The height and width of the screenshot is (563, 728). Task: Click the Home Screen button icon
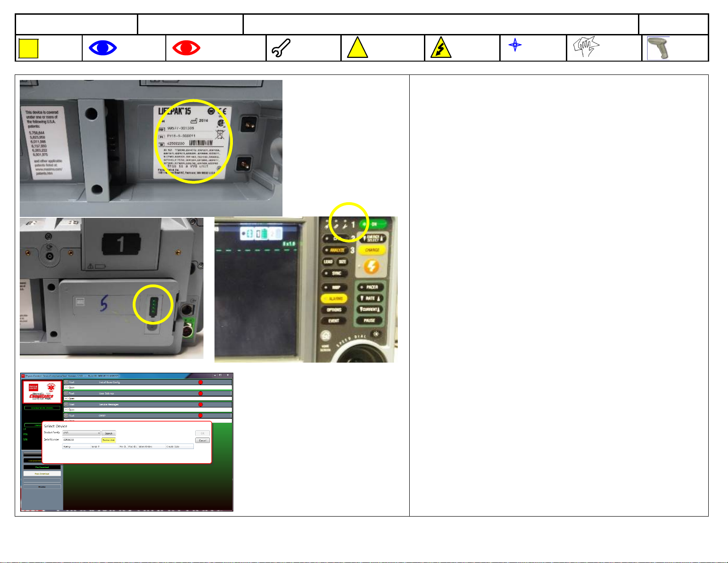326,336
